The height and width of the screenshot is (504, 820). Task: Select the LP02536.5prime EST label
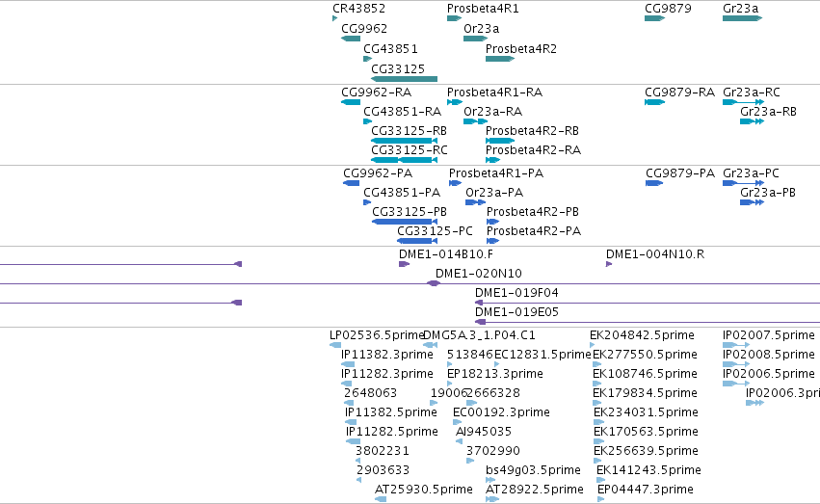click(x=376, y=335)
